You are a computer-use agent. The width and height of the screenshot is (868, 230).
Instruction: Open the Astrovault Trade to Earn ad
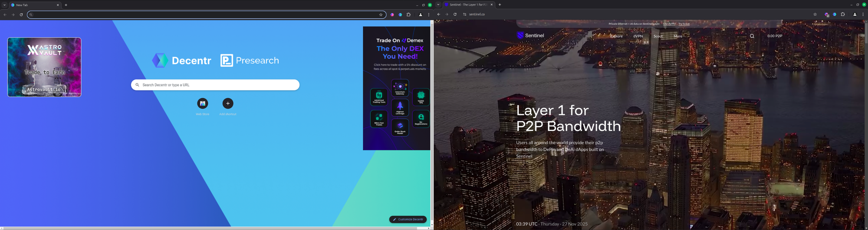click(x=44, y=67)
